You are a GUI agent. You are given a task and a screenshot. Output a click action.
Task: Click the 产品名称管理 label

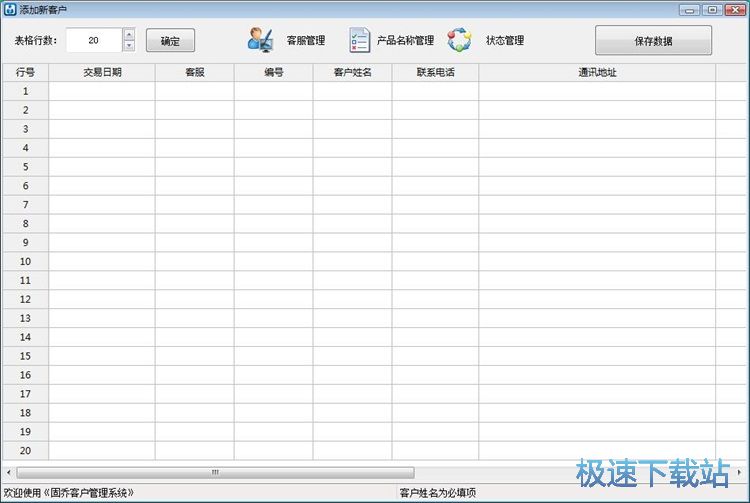(405, 41)
